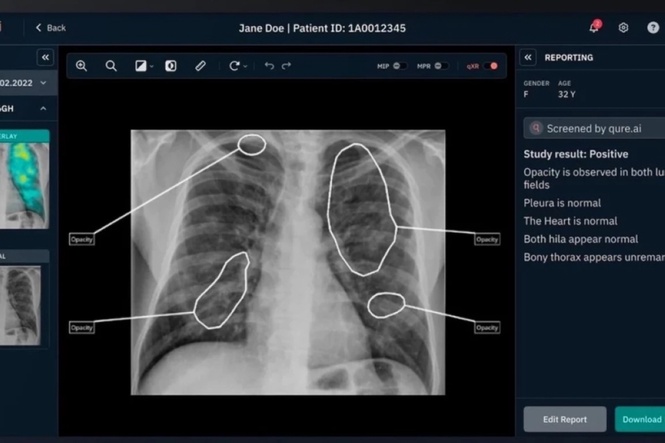
Task: Collapse the left study sidebar
Action: 45,57
